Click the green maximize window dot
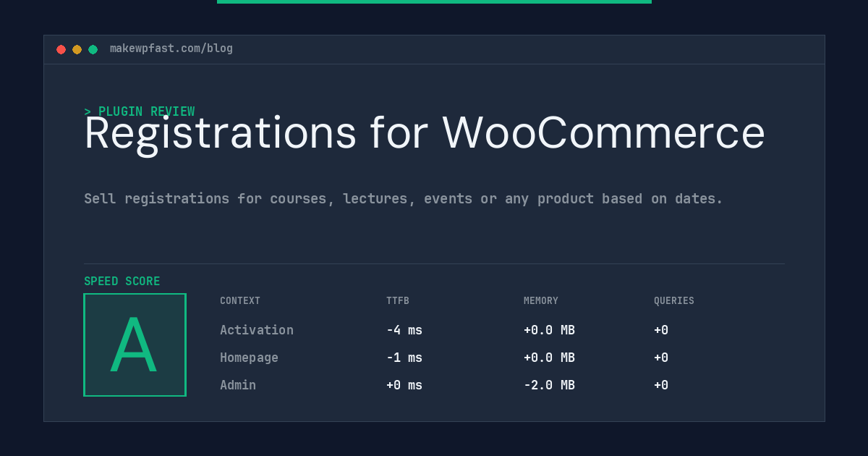The height and width of the screenshot is (456, 868). [93, 49]
